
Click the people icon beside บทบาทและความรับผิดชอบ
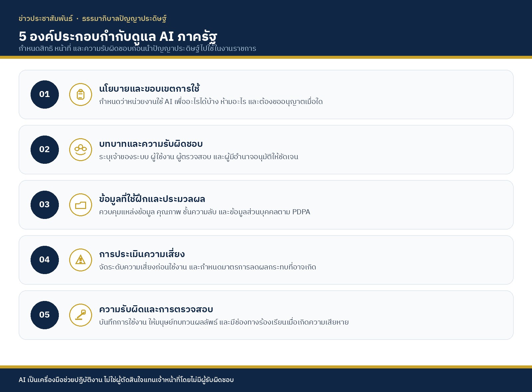(80, 150)
